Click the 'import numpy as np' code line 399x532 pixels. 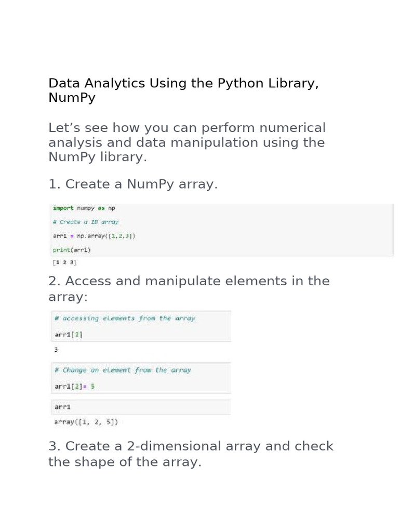84,208
